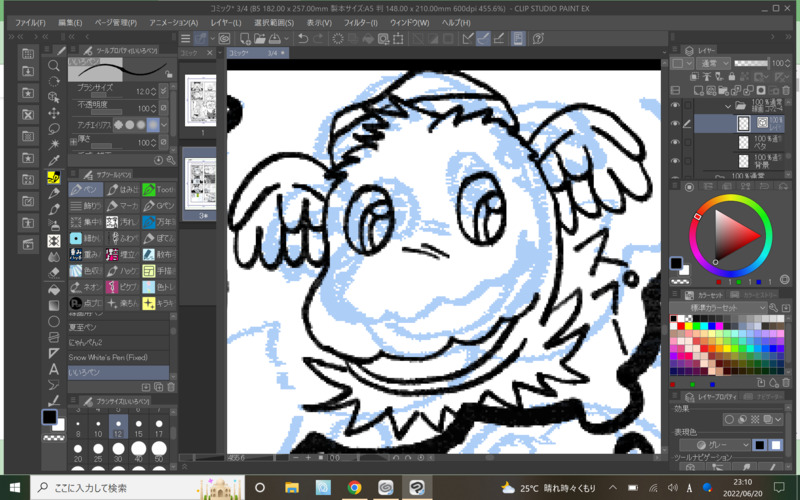Viewport: 800px width, 500px height.
Task: Tick the checkbox beside the top layer folder
Action: pyautogui.click(x=687, y=105)
